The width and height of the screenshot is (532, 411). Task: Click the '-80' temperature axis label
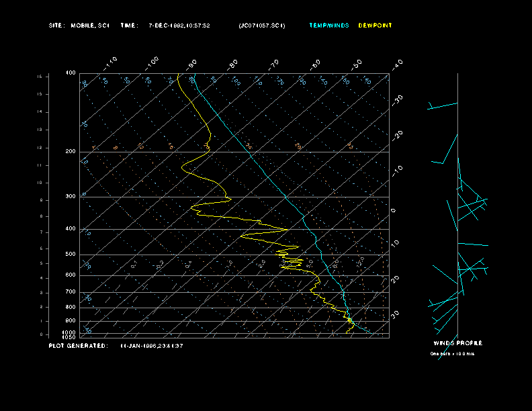tap(232, 64)
